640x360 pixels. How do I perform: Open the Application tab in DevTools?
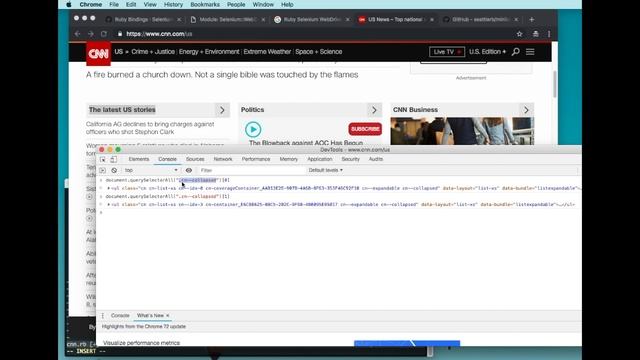coord(320,159)
